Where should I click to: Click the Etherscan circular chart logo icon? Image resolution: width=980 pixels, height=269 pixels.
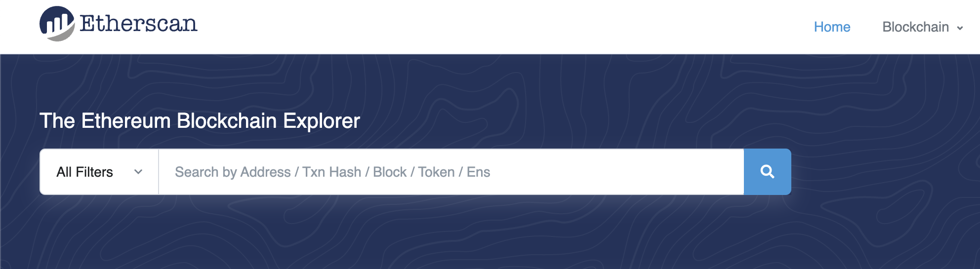pos(57,24)
